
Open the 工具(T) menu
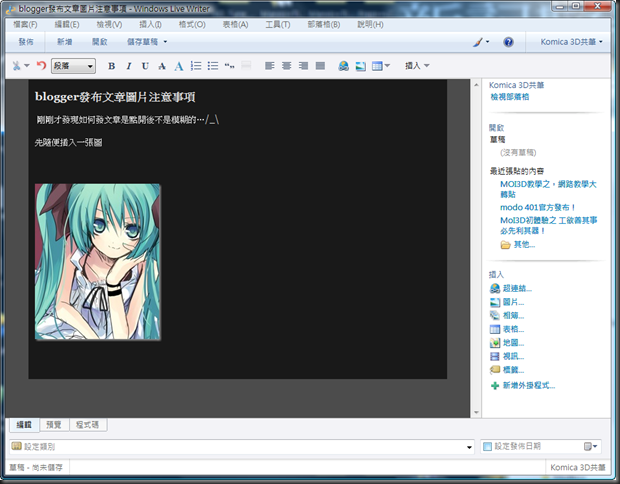tap(278, 25)
